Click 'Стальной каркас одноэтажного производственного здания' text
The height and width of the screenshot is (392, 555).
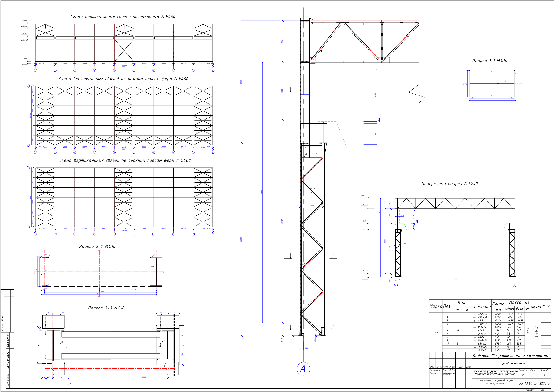coord(495,372)
